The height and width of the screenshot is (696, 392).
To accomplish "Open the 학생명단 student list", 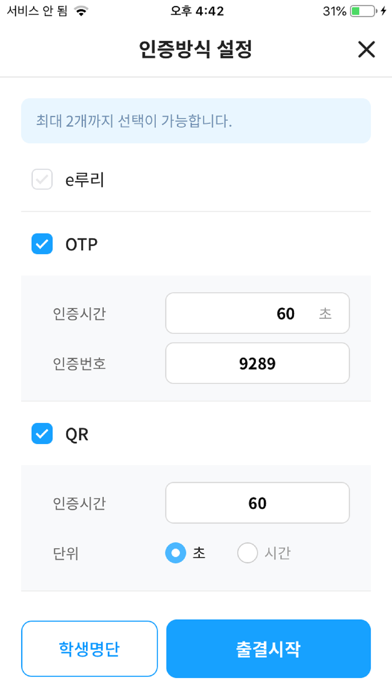I will click(89, 649).
